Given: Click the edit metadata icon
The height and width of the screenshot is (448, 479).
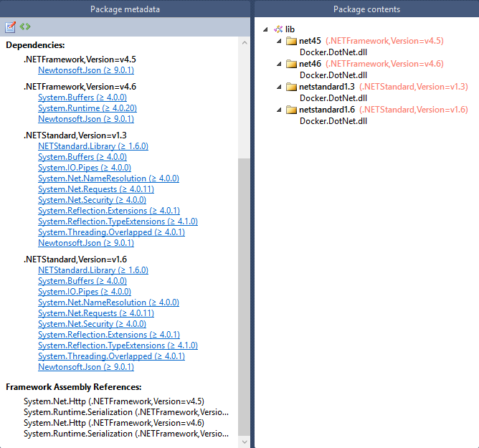Looking at the screenshot, I should tap(10, 27).
